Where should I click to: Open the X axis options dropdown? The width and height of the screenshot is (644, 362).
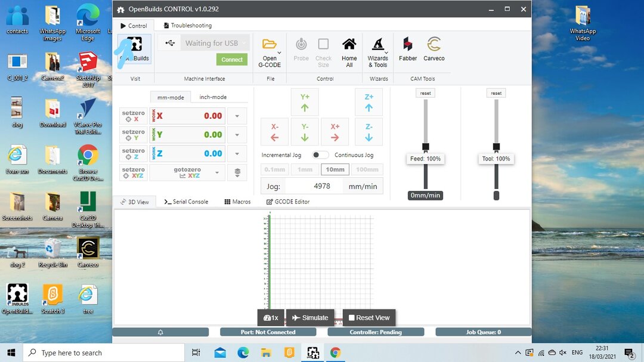237,116
